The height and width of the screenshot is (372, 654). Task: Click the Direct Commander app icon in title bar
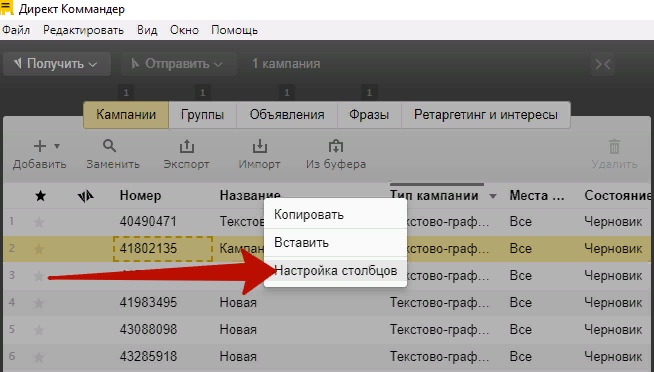click(x=7, y=8)
